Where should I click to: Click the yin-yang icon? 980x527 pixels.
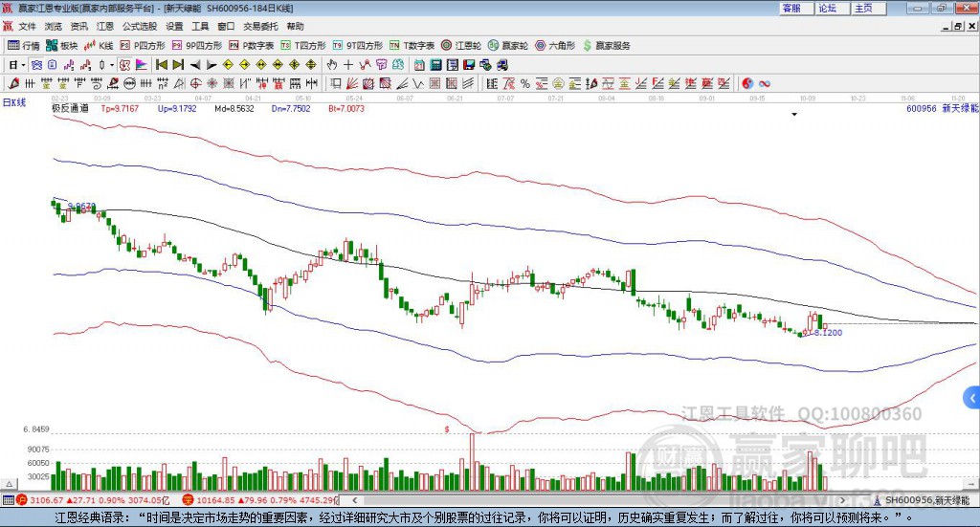point(747,83)
